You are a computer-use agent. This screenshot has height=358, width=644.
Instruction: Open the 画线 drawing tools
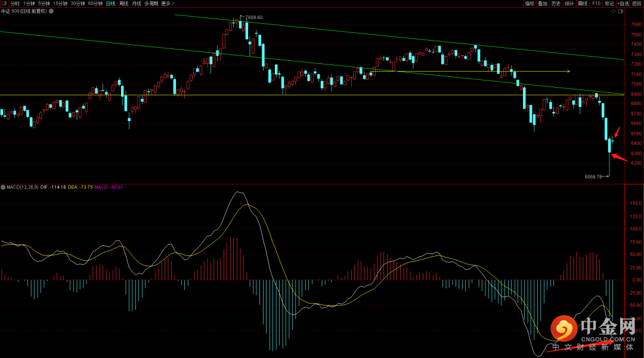click(x=583, y=4)
